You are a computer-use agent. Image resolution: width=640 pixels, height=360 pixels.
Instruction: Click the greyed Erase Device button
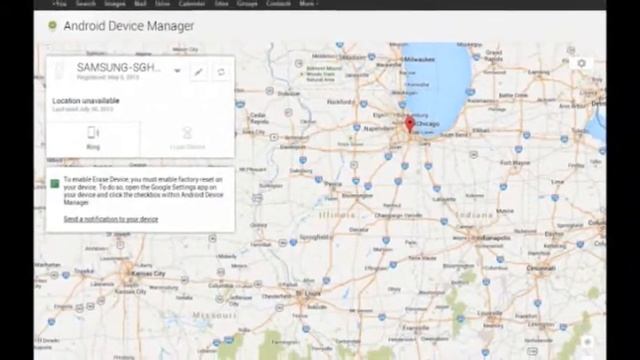tap(187, 139)
